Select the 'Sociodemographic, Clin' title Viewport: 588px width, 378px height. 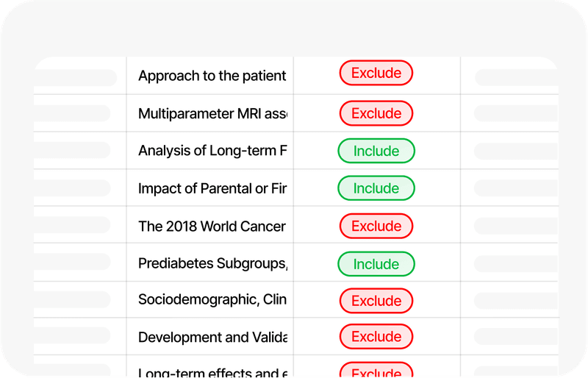[212, 299]
